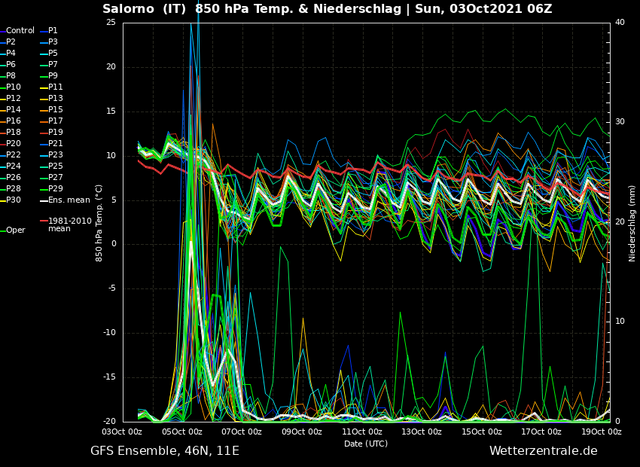Click the Control legend label
This screenshot has height=467, width=640.
pos(20,31)
